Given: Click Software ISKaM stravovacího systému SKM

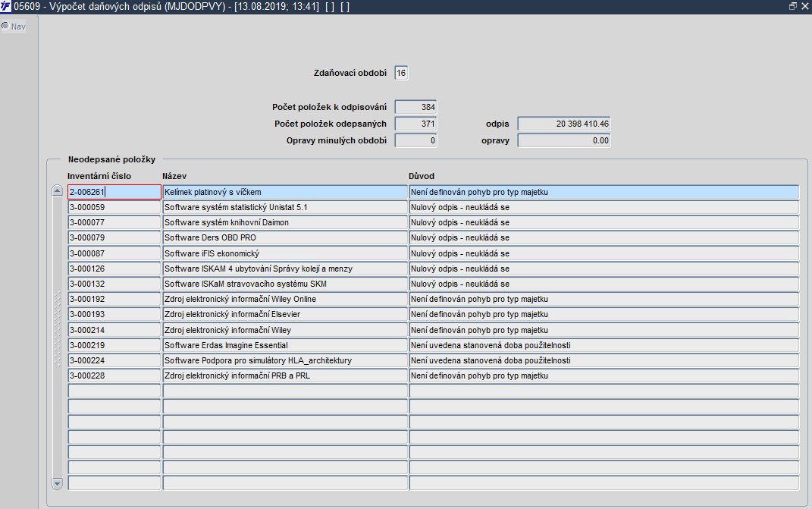Looking at the screenshot, I should [x=285, y=284].
